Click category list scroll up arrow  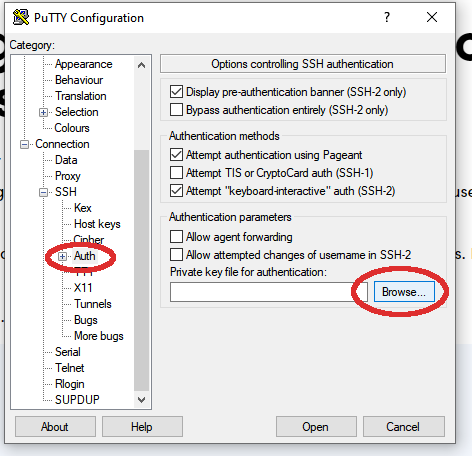[x=141, y=65]
